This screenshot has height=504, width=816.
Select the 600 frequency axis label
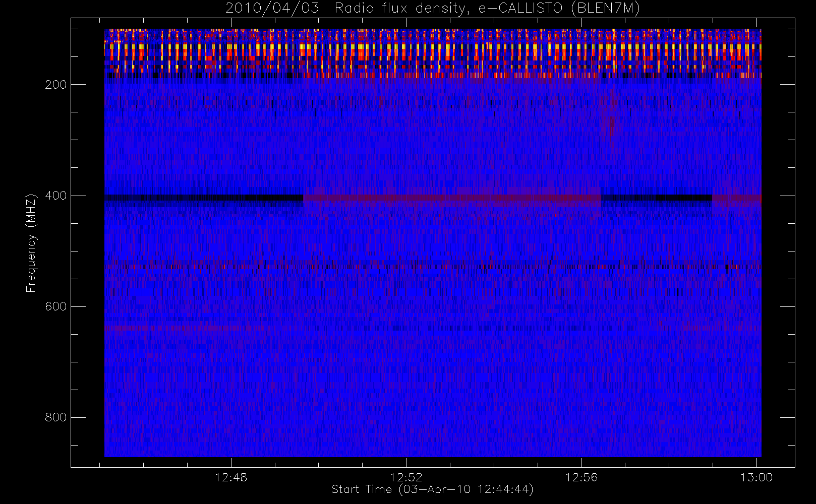[x=55, y=306]
